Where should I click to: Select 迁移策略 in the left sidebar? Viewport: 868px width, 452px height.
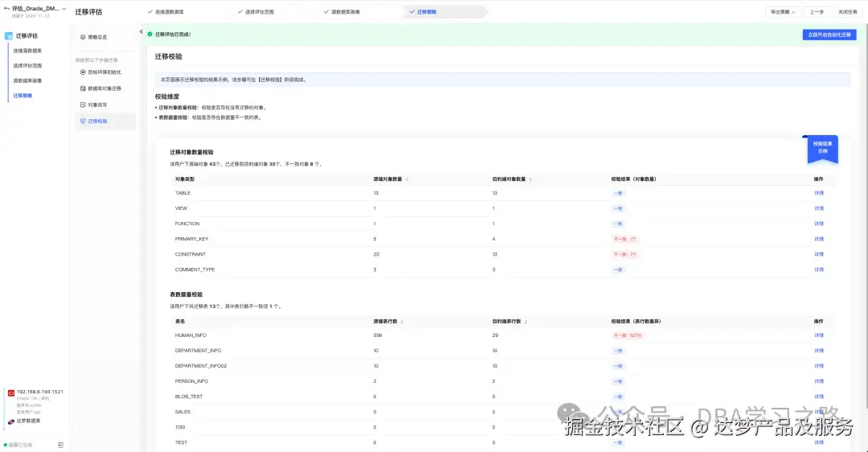coord(23,96)
